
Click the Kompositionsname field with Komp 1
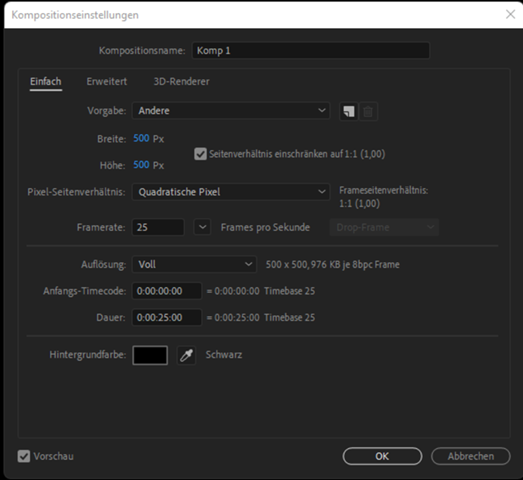pyautogui.click(x=311, y=51)
